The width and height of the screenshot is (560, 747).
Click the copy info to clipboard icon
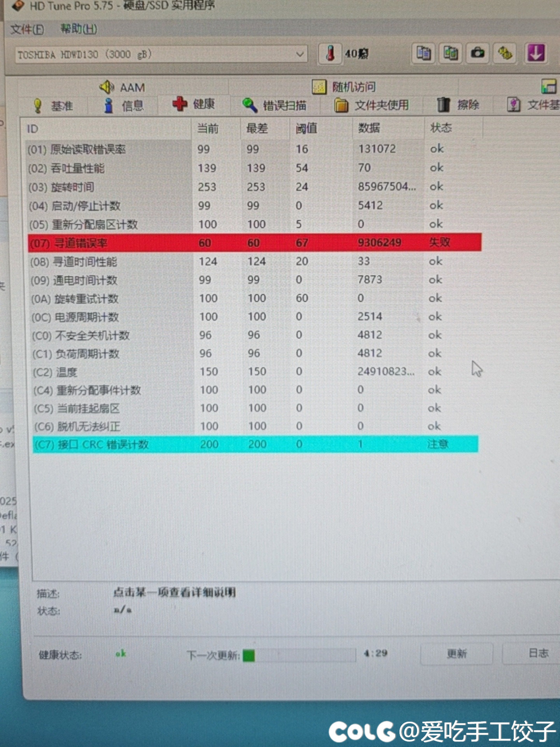[423, 53]
